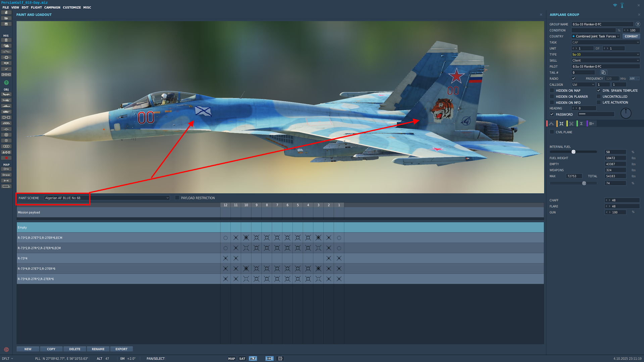Open the mission briefing clipboard icon
The height and width of the screenshot is (362, 644).
[x=6, y=40]
